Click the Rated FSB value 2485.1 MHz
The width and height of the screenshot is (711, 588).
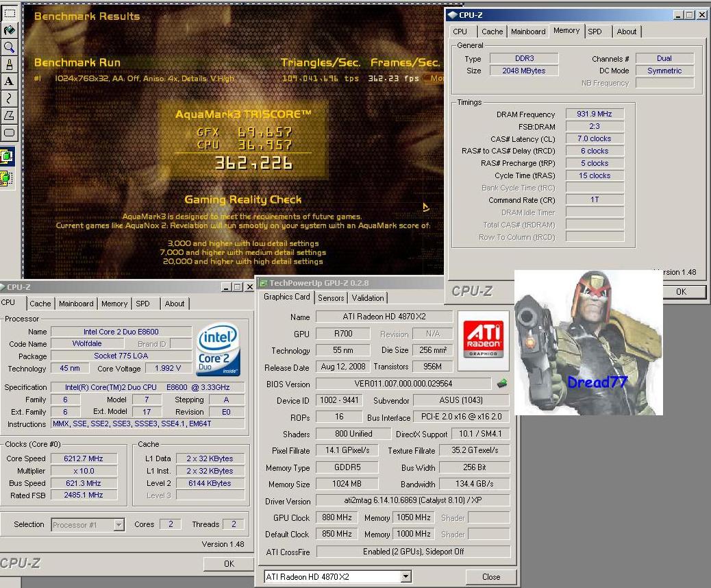coord(84,495)
